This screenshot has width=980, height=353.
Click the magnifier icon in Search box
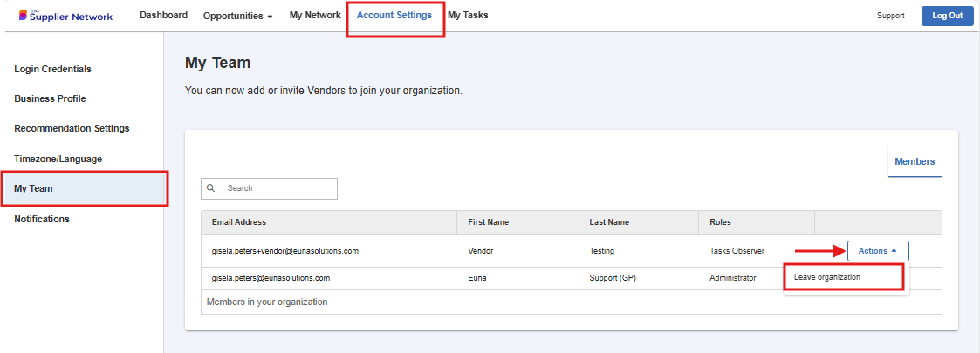[x=211, y=188]
